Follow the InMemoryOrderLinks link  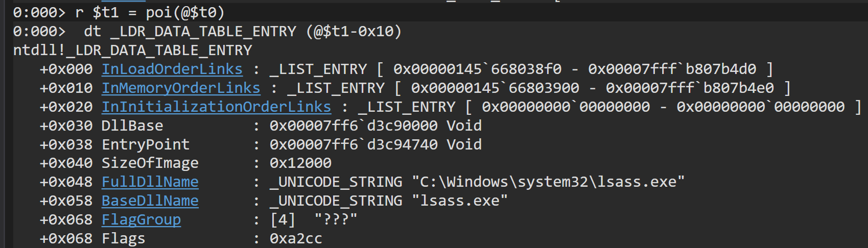(x=181, y=88)
